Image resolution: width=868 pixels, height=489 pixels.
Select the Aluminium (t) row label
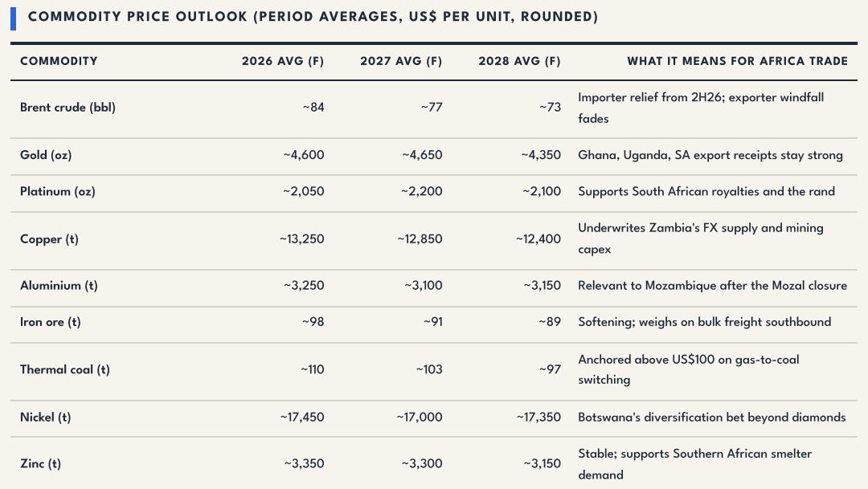[x=59, y=285]
